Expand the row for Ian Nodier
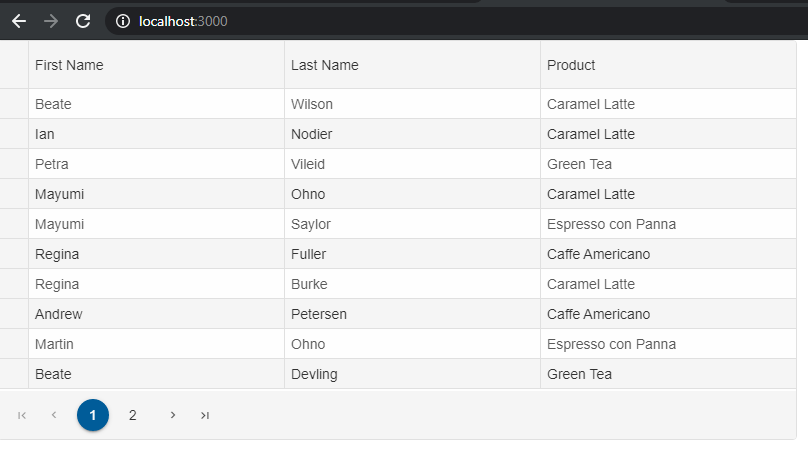Image resolution: width=808 pixels, height=457 pixels. pos(14,134)
